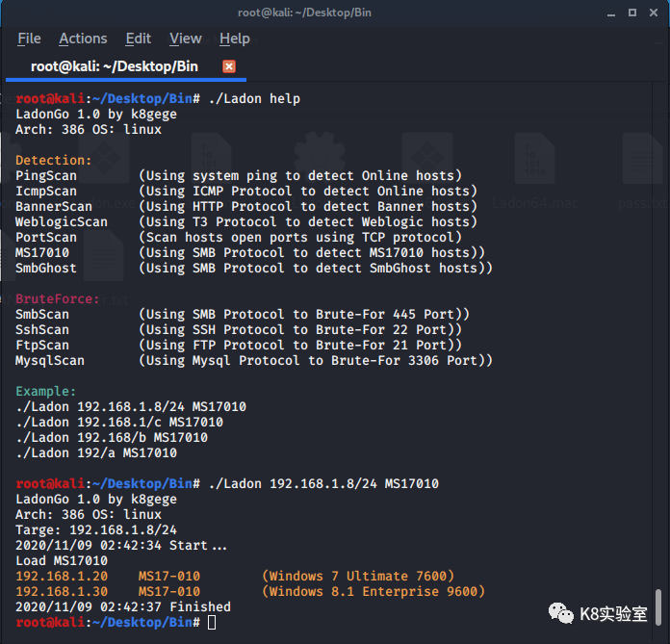The height and width of the screenshot is (644, 670).
Task: Click the SmbGhost module name
Action: click(46, 268)
